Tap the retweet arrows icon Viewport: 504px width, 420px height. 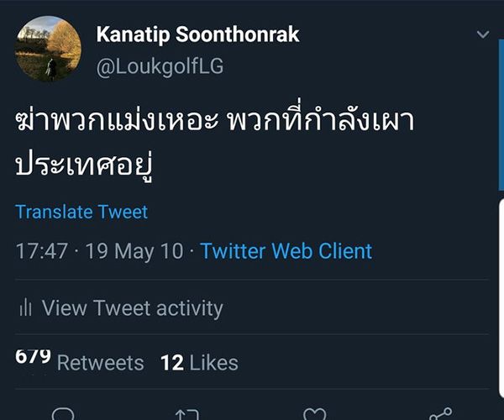(186, 414)
